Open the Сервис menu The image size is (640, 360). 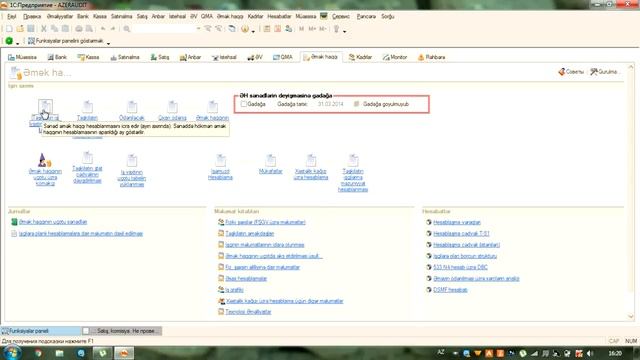pos(341,16)
